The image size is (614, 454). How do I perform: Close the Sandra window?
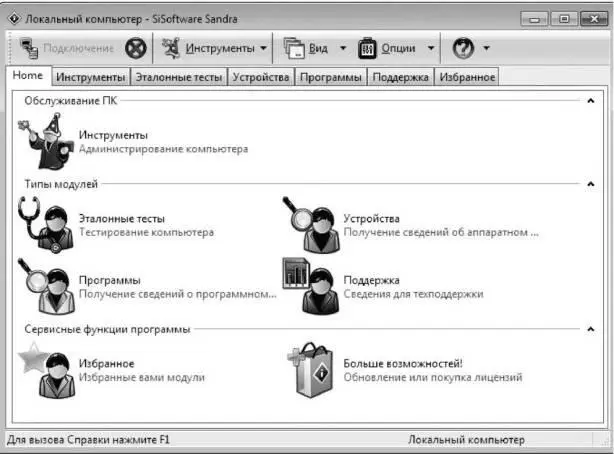coord(594,19)
